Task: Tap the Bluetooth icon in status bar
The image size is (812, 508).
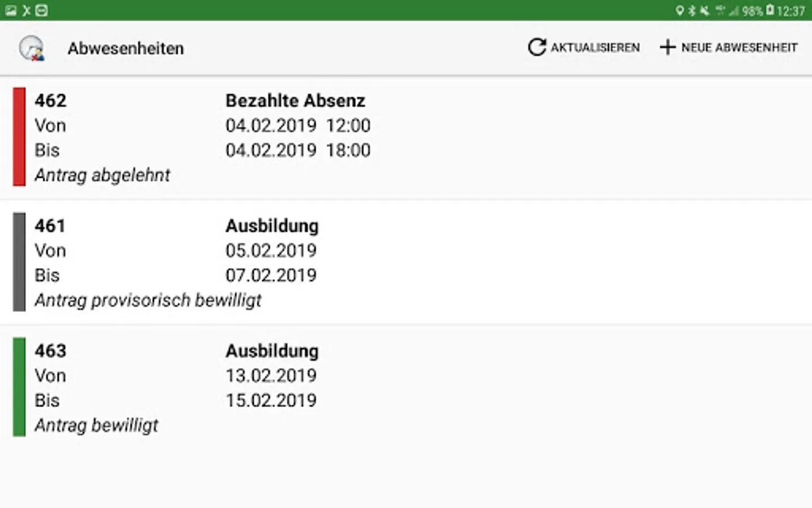Action: pos(692,10)
